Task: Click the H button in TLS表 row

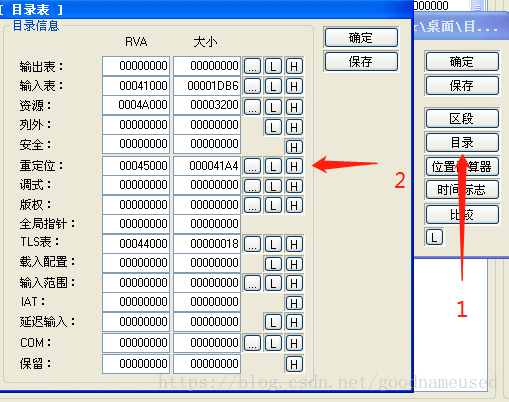Action: click(x=294, y=244)
